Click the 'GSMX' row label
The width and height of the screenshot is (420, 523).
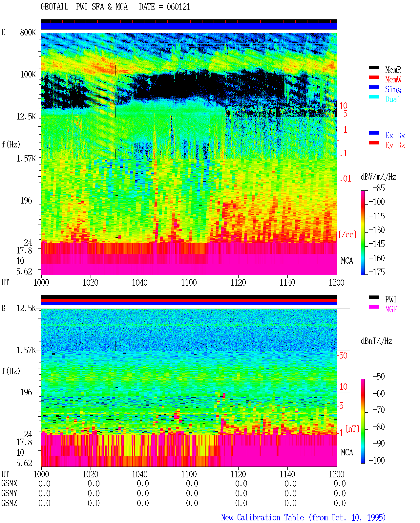coord(9,483)
